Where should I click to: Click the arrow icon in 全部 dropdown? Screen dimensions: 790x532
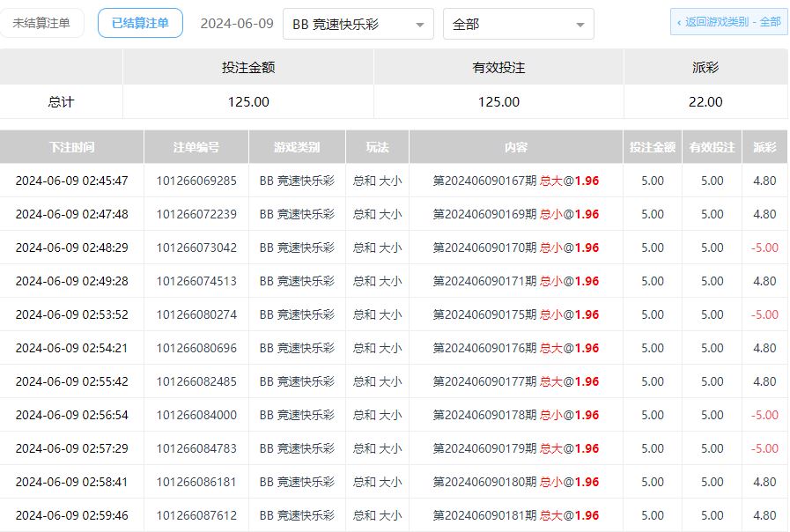tap(580, 26)
